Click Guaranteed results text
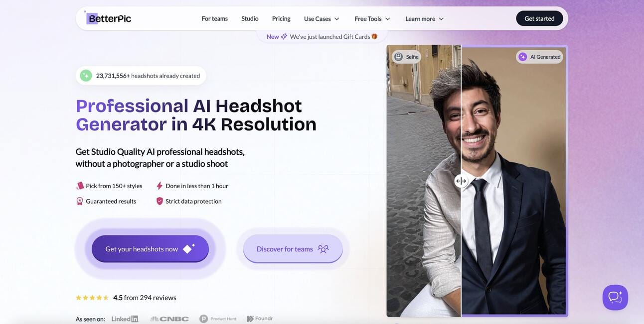644x324 pixels. pyautogui.click(x=111, y=201)
